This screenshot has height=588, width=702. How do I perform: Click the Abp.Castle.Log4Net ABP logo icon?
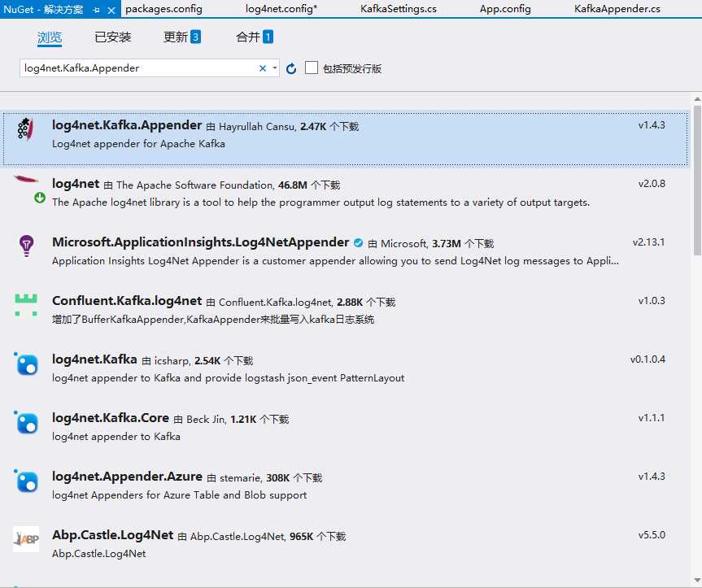click(x=26, y=539)
